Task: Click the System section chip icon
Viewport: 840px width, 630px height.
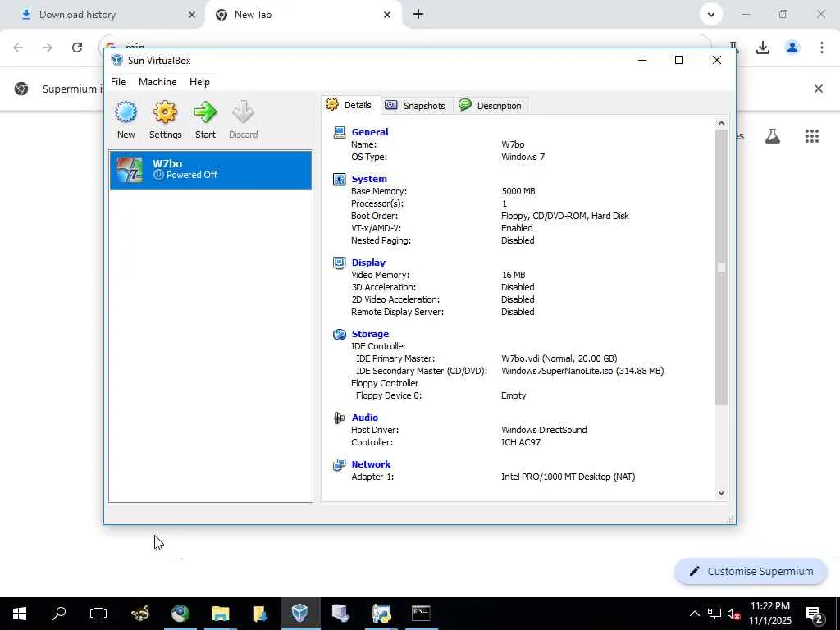Action: 339,179
